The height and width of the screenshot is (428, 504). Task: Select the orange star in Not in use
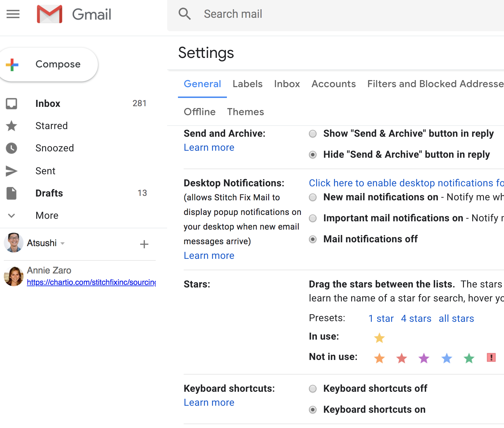379,358
